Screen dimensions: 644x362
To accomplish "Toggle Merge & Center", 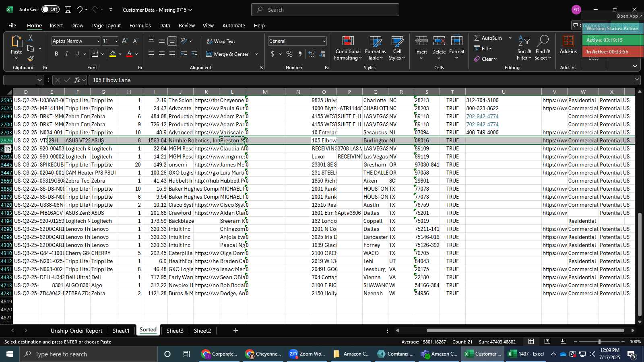I will [227, 54].
